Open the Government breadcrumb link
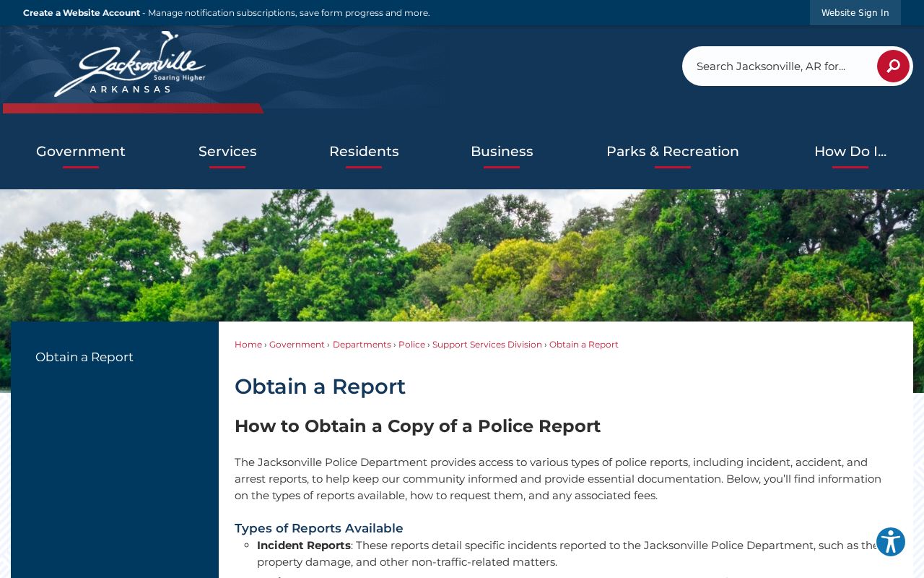This screenshot has width=924, height=578. [x=297, y=345]
